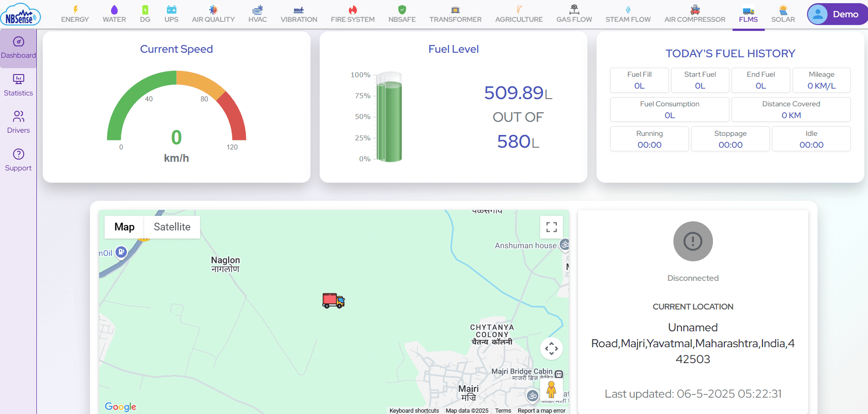The width and height of the screenshot is (868, 414).
Task: Open the Transformer module icon
Action: [x=456, y=10]
